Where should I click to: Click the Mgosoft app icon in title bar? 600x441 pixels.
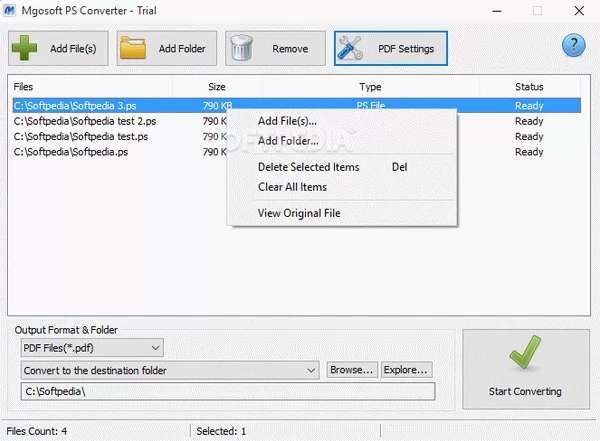point(9,10)
